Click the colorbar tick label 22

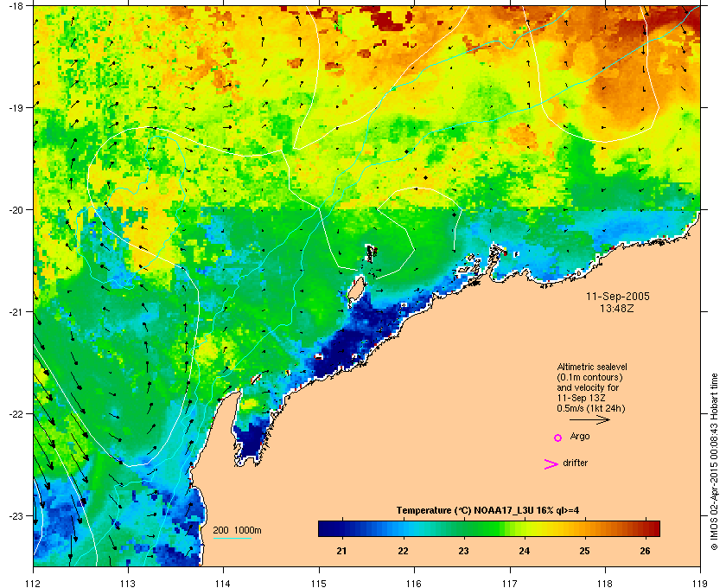[403, 551]
